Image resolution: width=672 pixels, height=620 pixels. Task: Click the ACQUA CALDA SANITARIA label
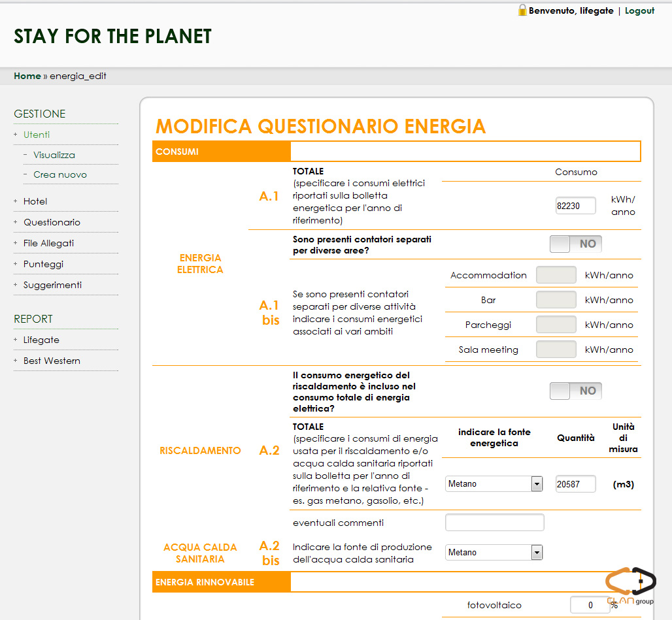pos(200,553)
